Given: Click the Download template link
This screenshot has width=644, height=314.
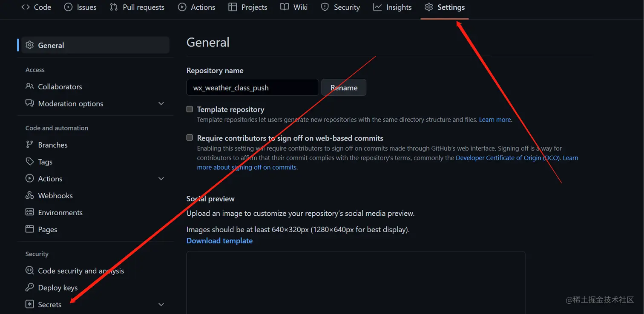Looking at the screenshot, I should 219,241.
